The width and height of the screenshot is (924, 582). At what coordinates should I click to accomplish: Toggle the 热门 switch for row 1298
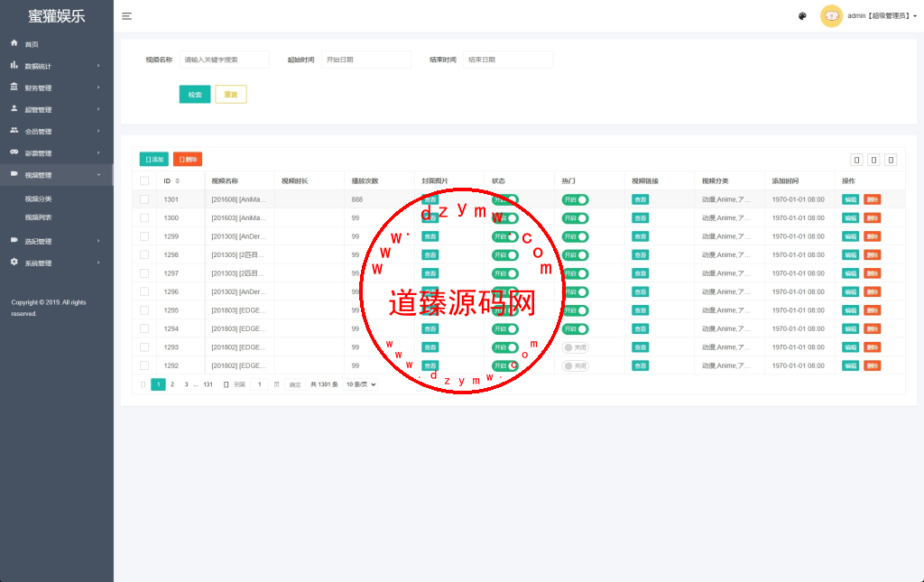575,255
